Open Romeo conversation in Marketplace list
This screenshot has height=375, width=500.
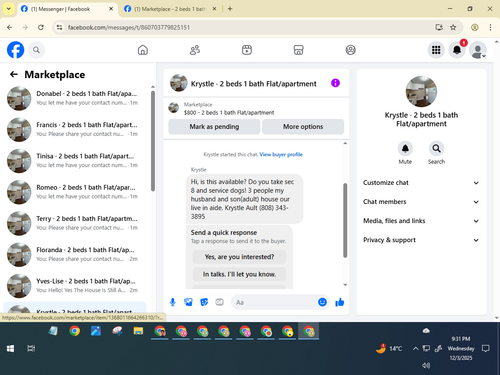tap(75, 192)
